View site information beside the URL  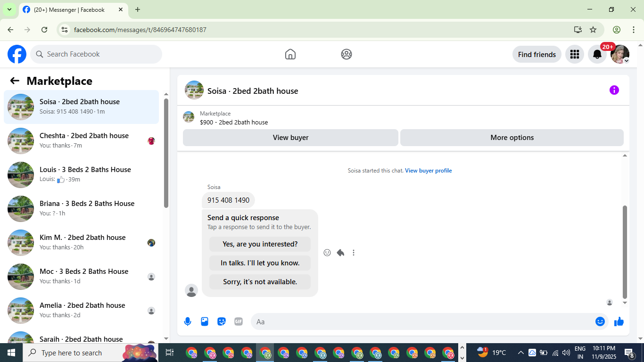click(65, 30)
